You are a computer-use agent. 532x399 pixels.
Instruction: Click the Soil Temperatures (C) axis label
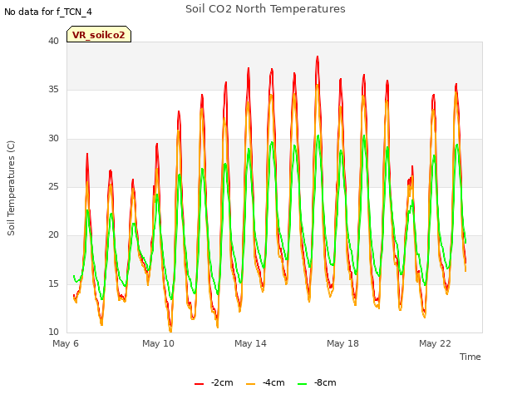11,188
